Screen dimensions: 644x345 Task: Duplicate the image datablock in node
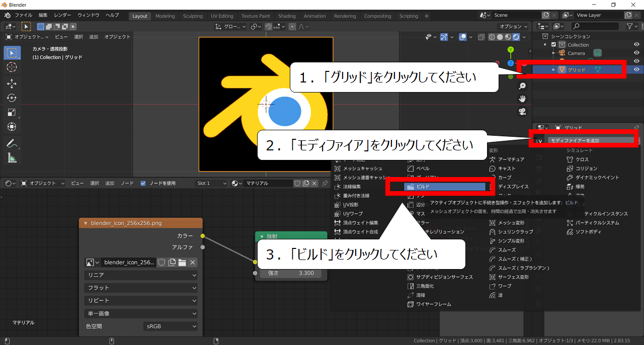[x=172, y=263]
